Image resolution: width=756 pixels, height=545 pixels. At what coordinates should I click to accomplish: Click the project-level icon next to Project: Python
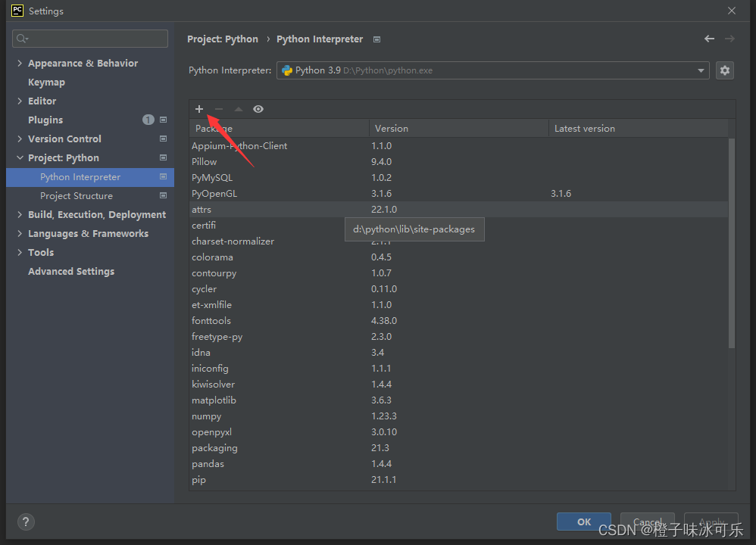pyautogui.click(x=164, y=157)
